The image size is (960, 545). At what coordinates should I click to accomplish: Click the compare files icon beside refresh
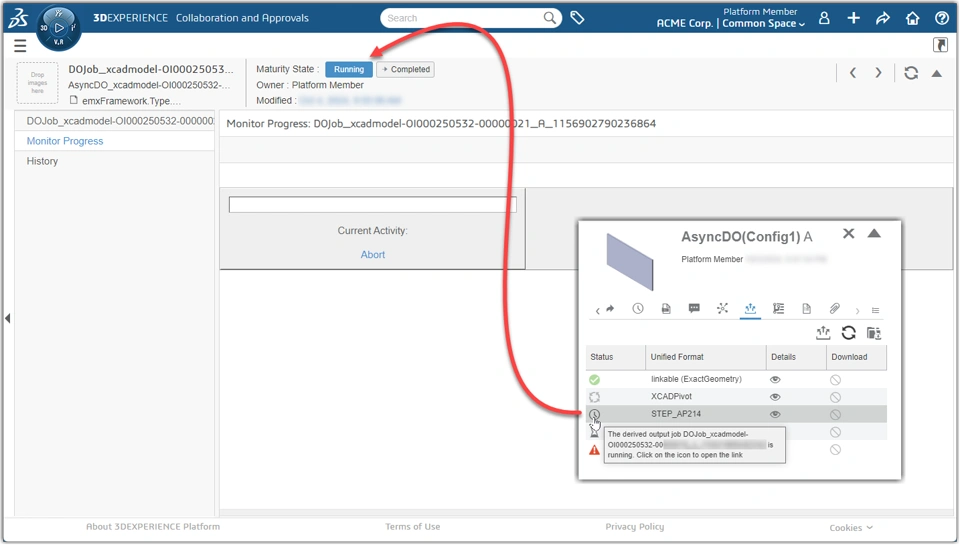[874, 333]
